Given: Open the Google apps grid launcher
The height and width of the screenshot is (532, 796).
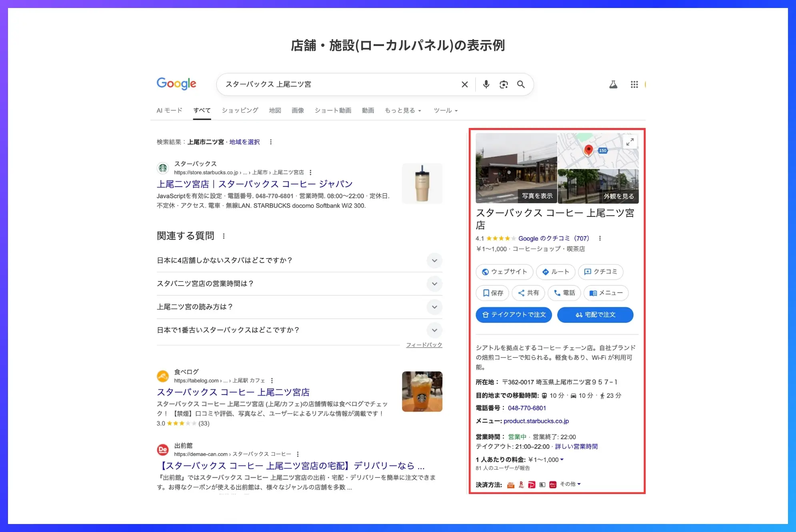Looking at the screenshot, I should pyautogui.click(x=634, y=84).
